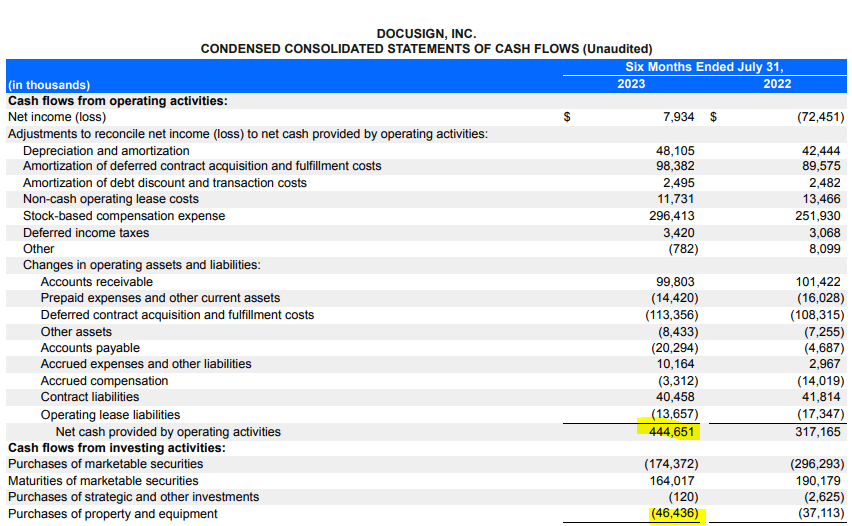This screenshot has width=852, height=526.
Task: Click the DOCUSIGN, INC. title
Action: tap(426, 33)
